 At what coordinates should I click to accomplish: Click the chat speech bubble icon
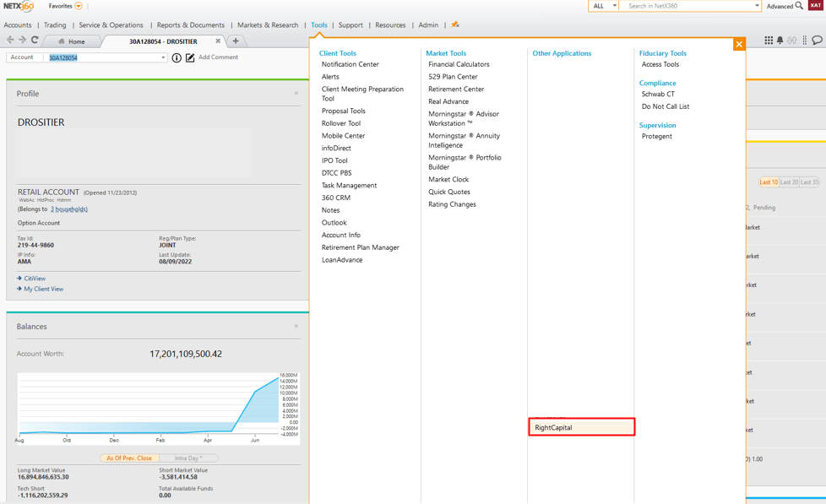click(x=817, y=41)
